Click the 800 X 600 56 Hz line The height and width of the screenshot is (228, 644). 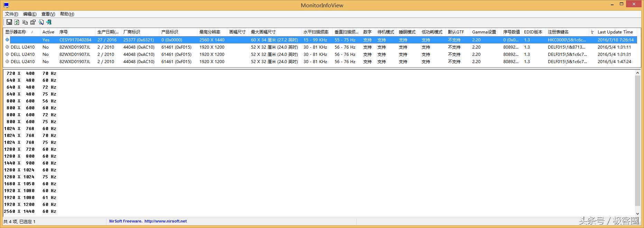click(x=31, y=101)
